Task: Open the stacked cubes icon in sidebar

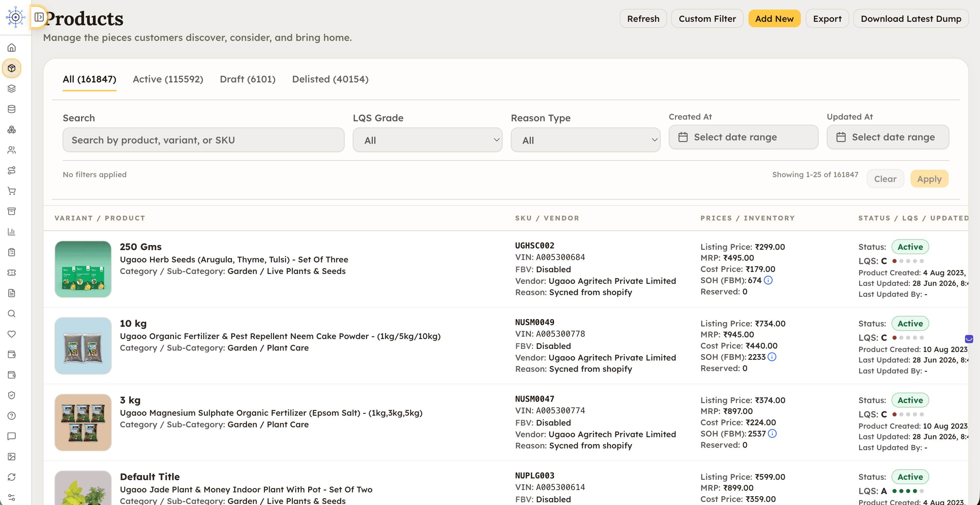Action: coord(12,129)
